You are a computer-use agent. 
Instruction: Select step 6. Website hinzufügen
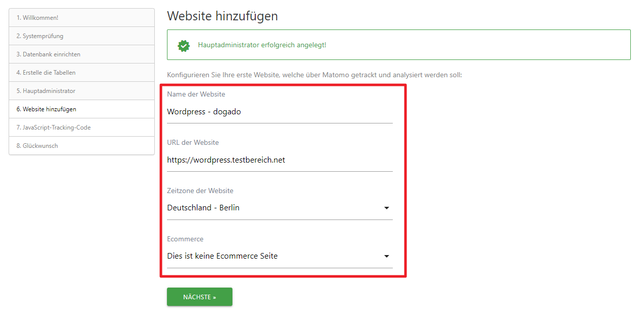point(82,109)
